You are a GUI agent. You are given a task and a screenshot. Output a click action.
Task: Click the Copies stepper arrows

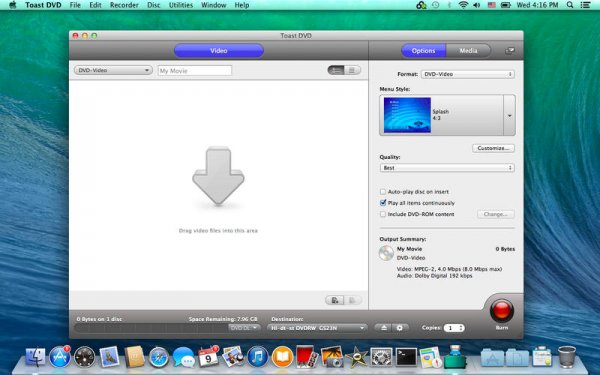tap(461, 328)
